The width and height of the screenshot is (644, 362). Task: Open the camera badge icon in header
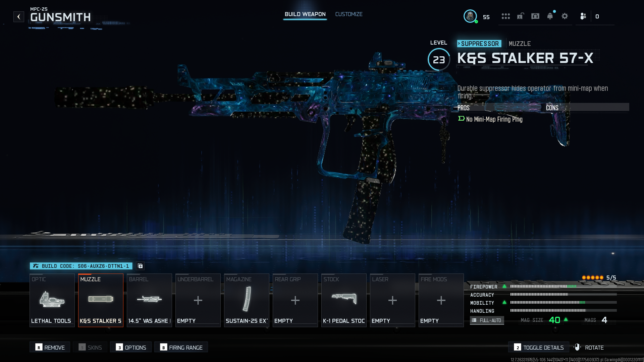[x=535, y=16]
